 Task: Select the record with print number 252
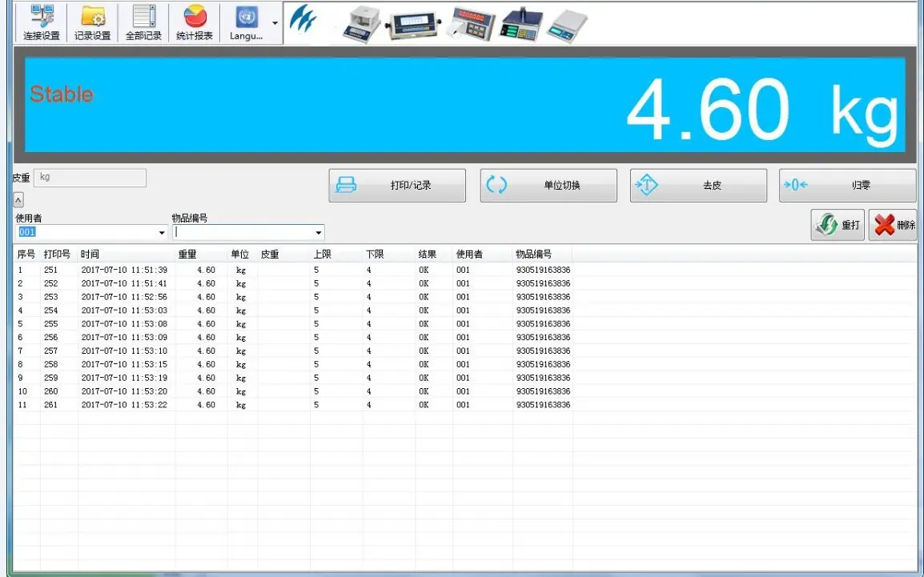coord(293,284)
